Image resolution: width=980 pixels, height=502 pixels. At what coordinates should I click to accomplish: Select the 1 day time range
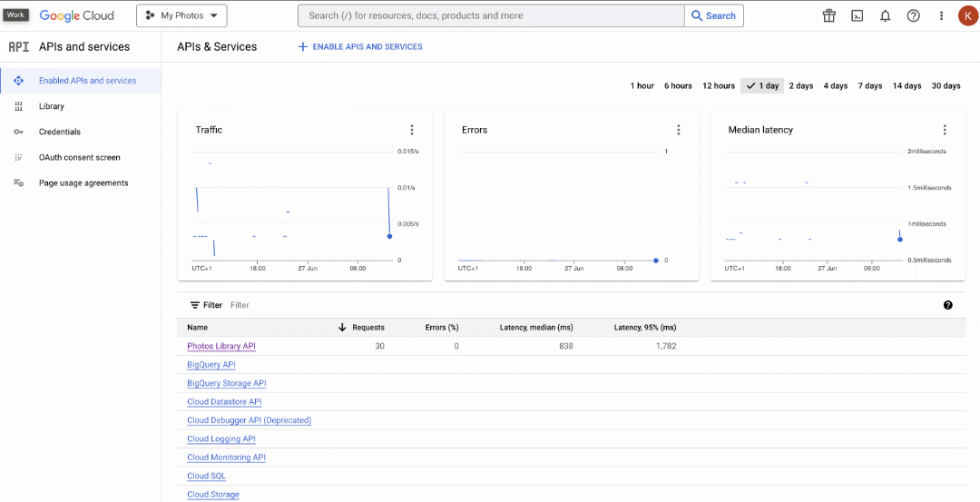(x=762, y=85)
